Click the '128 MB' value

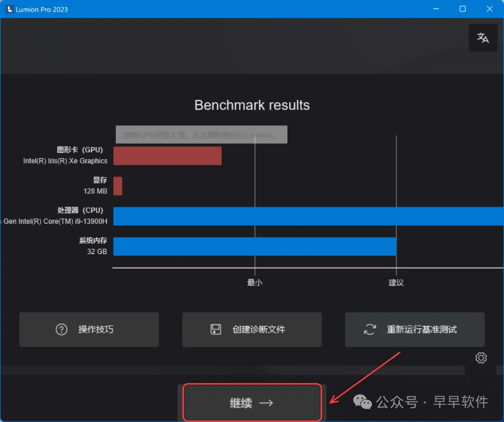pyautogui.click(x=95, y=191)
